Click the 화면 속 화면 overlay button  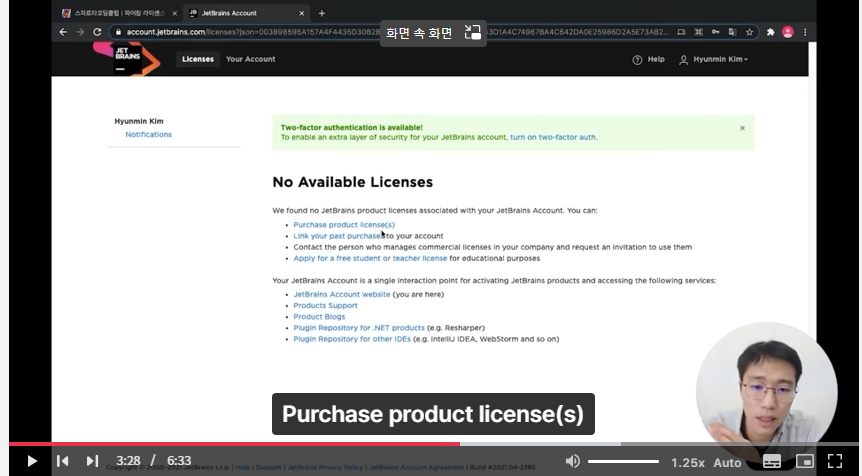(x=433, y=33)
